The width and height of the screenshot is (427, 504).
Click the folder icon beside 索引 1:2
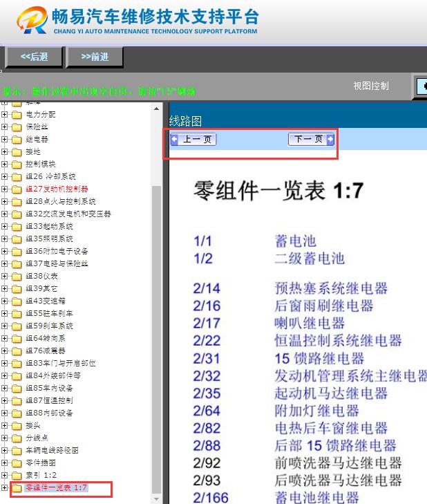17,476
